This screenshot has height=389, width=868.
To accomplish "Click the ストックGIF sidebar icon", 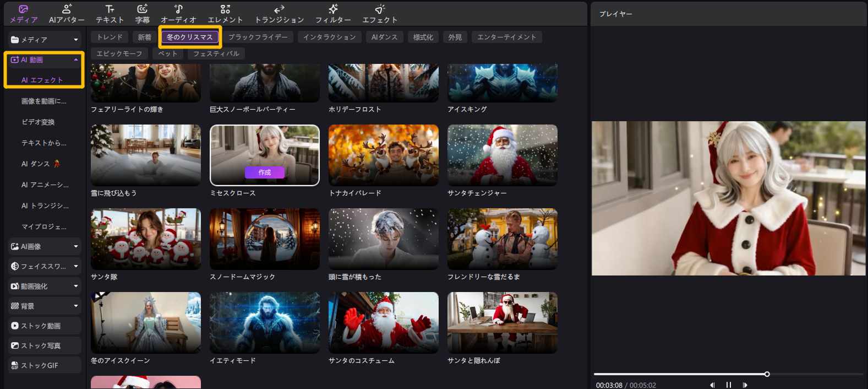I will pos(15,365).
